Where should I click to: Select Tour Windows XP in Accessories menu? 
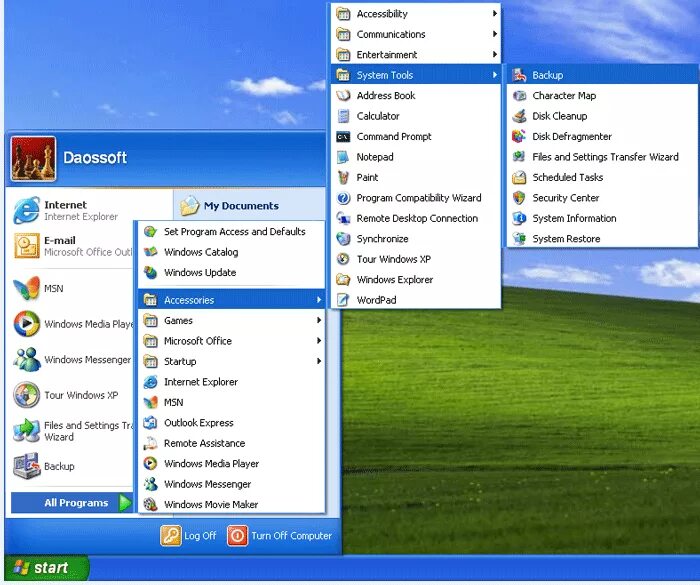click(x=416, y=259)
